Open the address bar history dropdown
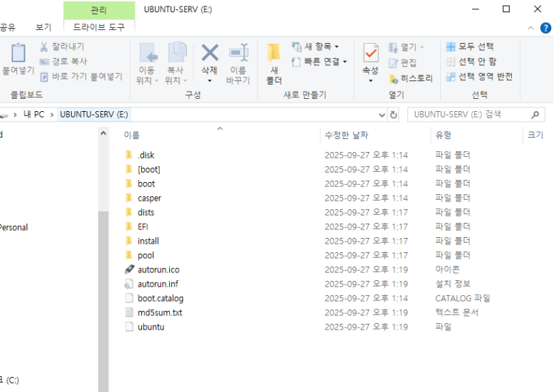Screen dimensions: 554x392 point(382,115)
